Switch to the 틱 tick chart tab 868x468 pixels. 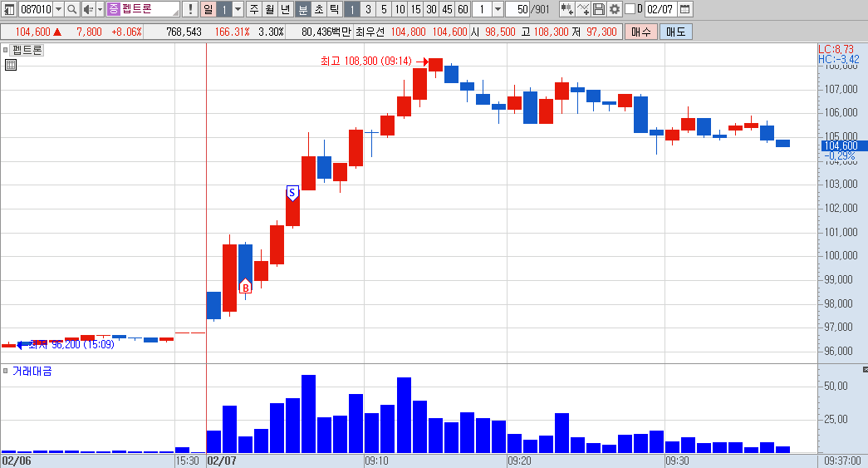point(335,9)
